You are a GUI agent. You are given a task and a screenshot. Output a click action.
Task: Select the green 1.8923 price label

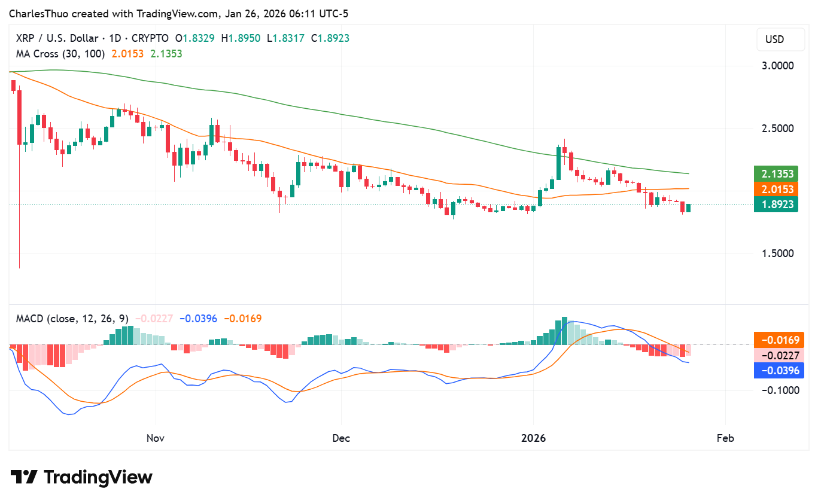[x=776, y=204]
